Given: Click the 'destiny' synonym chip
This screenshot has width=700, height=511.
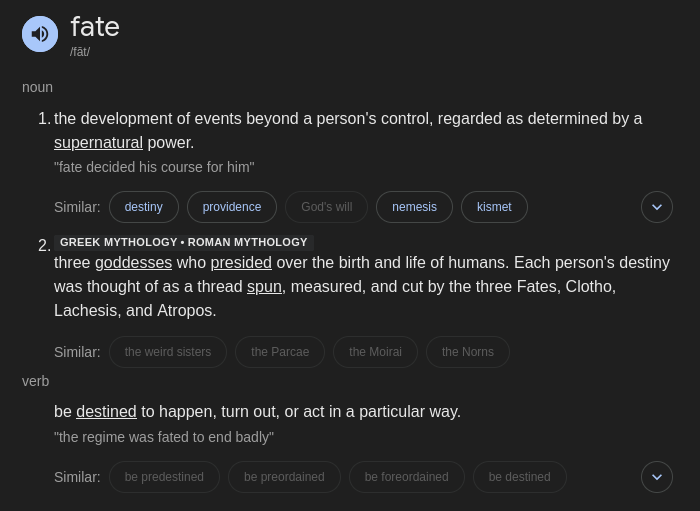Looking at the screenshot, I should 143,207.
